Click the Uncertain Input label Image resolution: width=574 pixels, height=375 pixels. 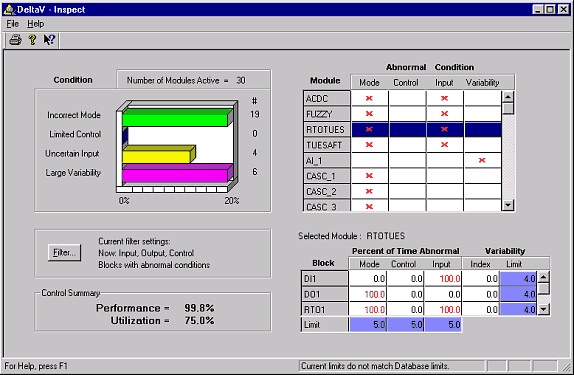point(72,153)
